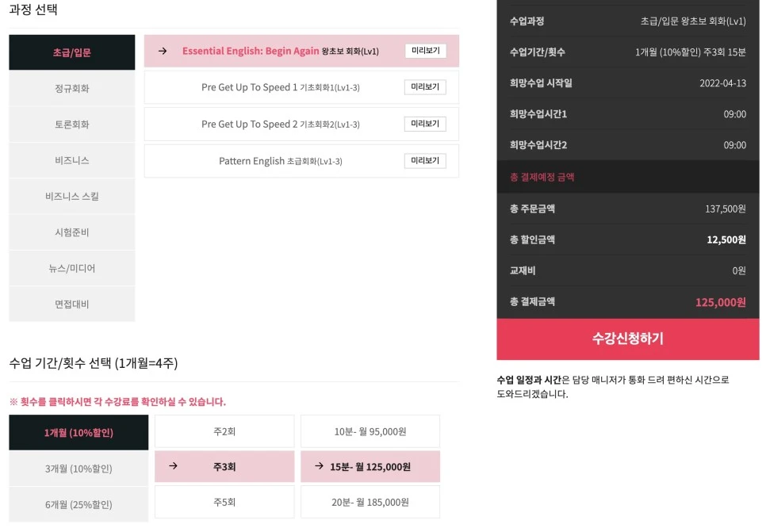766x532 pixels.
Task: Choose the 비즈니스 category
Action: 72,160
